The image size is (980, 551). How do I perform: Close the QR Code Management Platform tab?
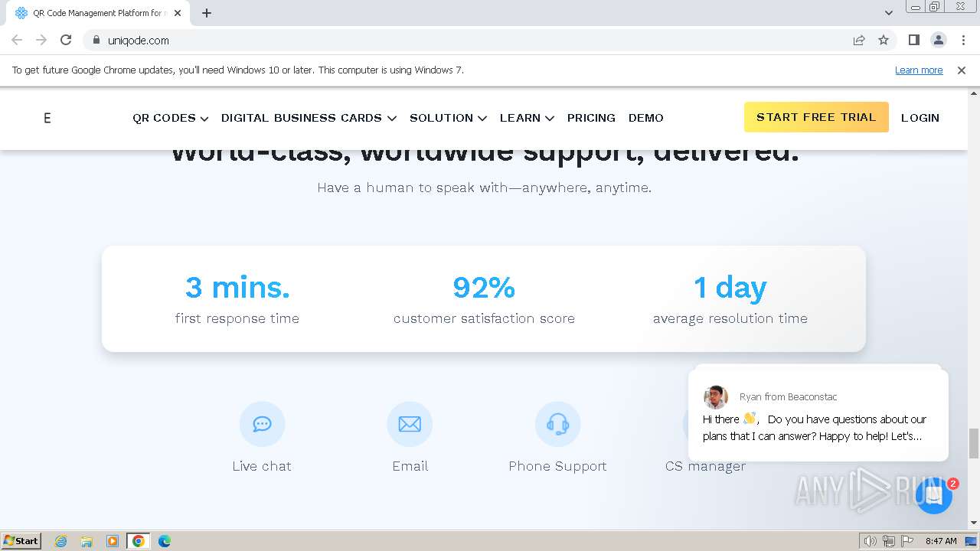(x=178, y=13)
